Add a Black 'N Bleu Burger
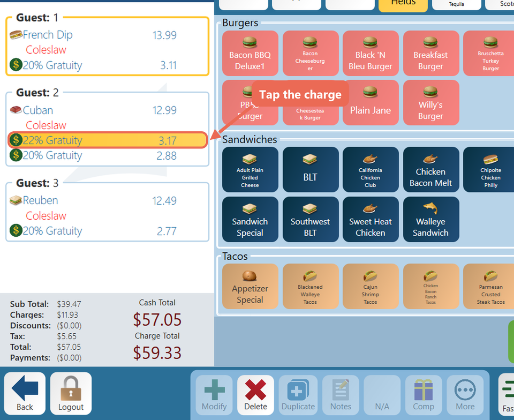Image resolution: width=514 pixels, height=420 pixels. [x=371, y=54]
